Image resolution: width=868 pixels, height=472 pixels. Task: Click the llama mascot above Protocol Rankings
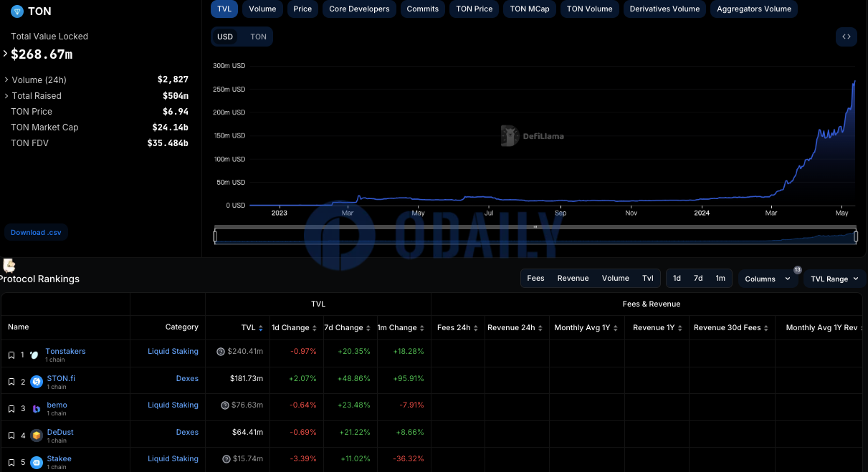[x=9, y=265]
